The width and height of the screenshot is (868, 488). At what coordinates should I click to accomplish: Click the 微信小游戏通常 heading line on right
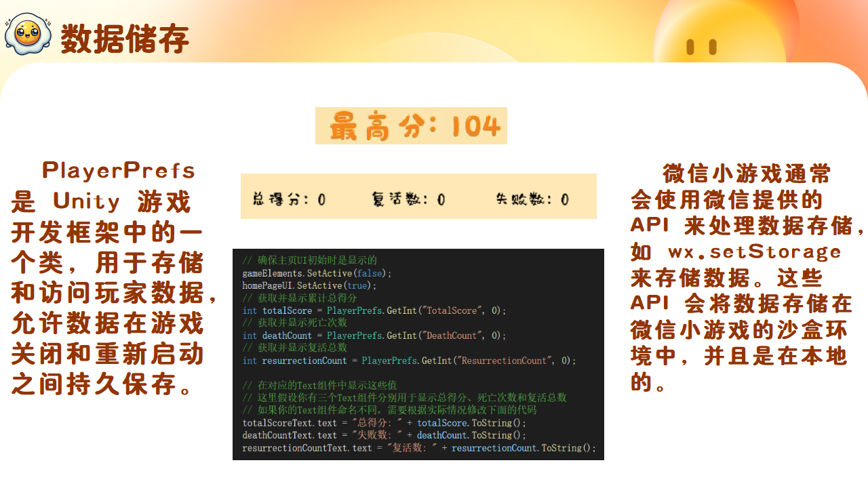tap(746, 174)
